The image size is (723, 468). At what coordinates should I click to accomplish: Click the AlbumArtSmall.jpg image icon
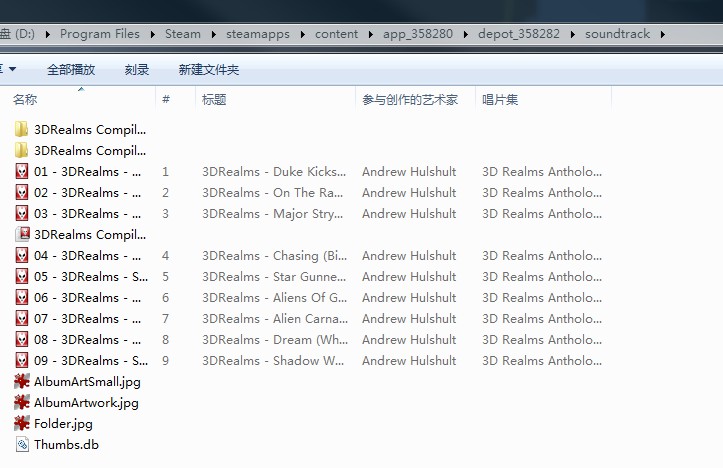[x=22, y=381]
